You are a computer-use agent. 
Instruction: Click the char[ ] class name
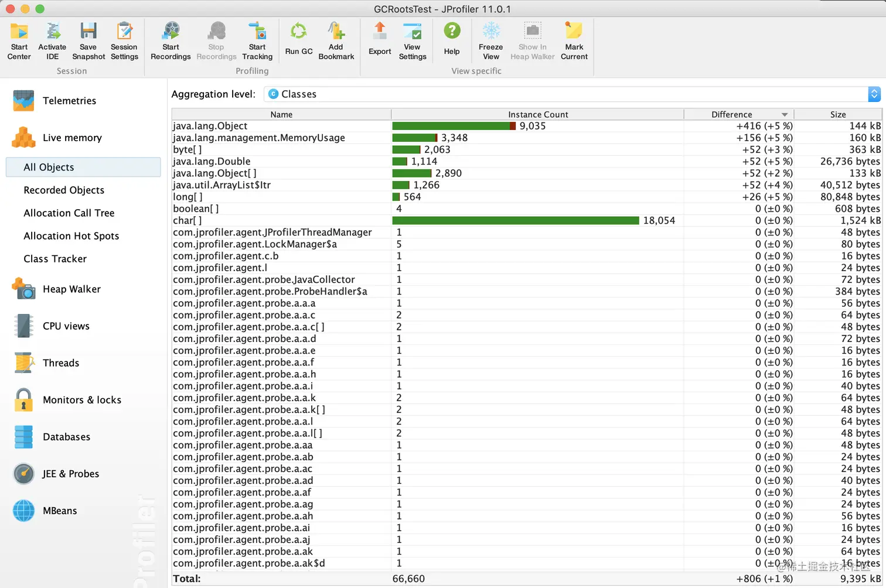188,221
